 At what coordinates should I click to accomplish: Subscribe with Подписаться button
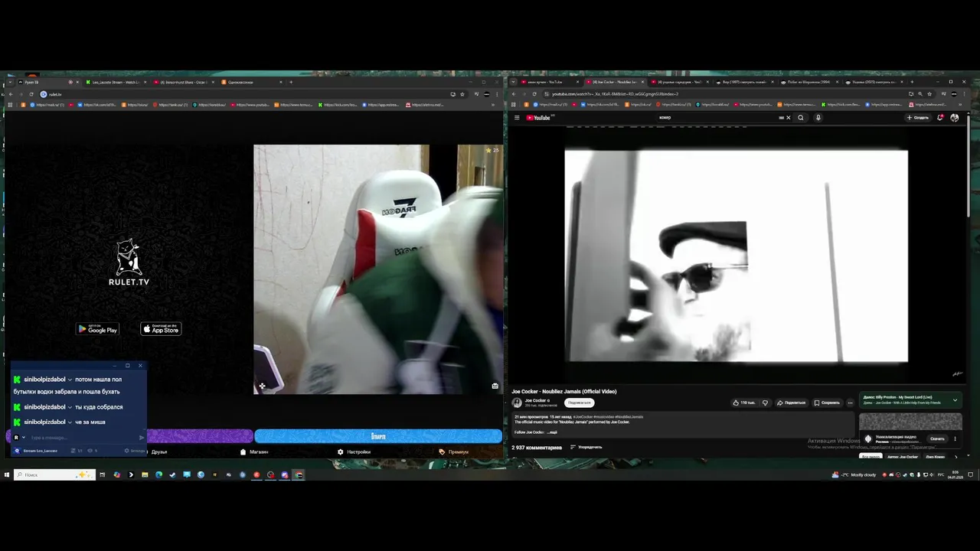[580, 403]
